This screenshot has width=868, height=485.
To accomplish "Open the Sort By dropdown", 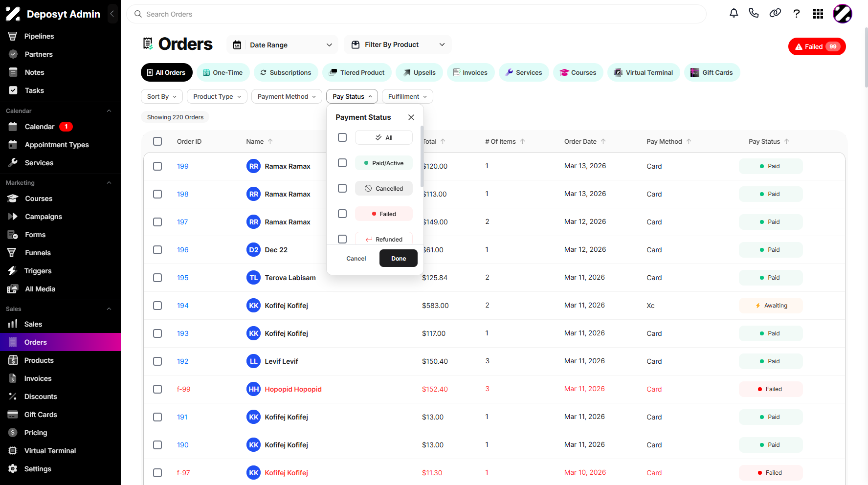I will click(x=162, y=96).
